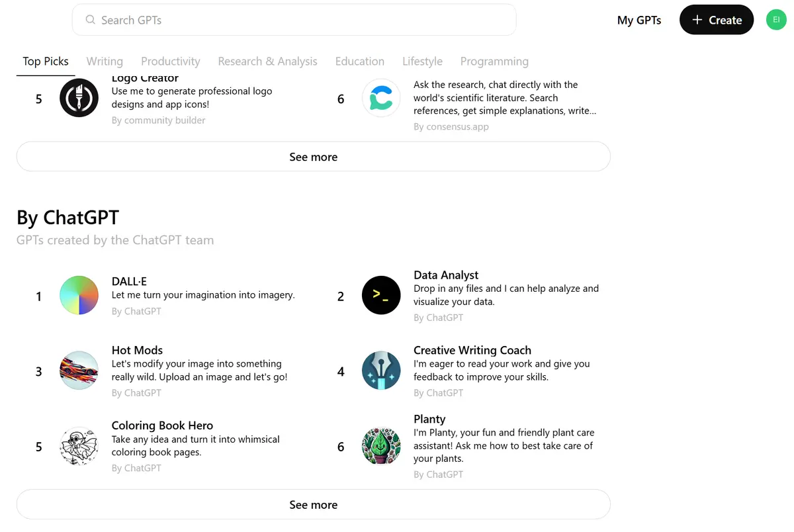Screen dimensions: 794x532
Task: Expand Top Picks with See more
Action: click(313, 157)
